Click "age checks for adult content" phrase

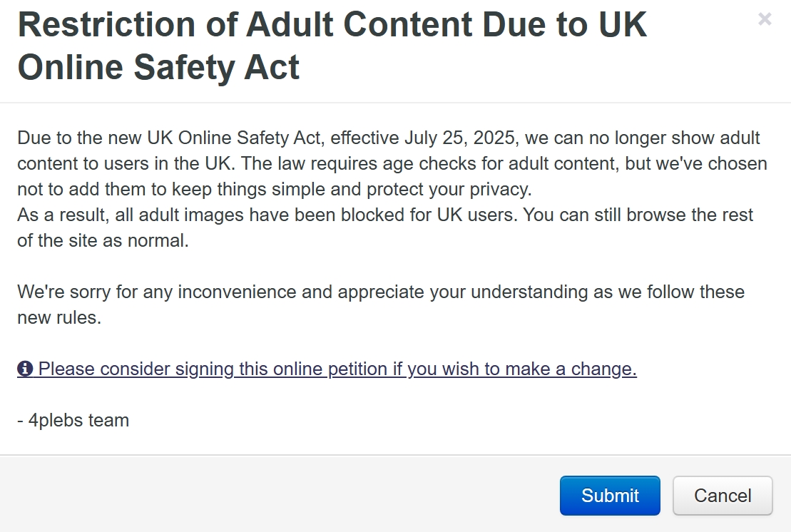pos(501,163)
